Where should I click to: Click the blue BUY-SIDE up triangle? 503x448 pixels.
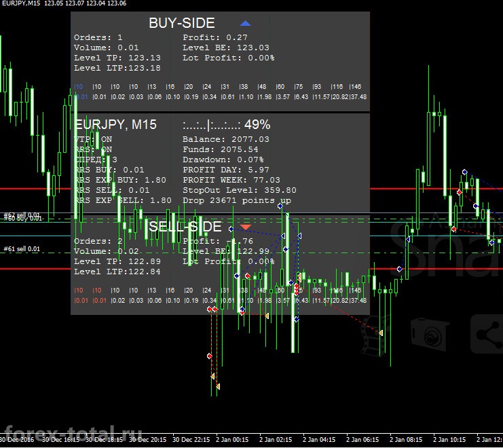pyautogui.click(x=246, y=23)
